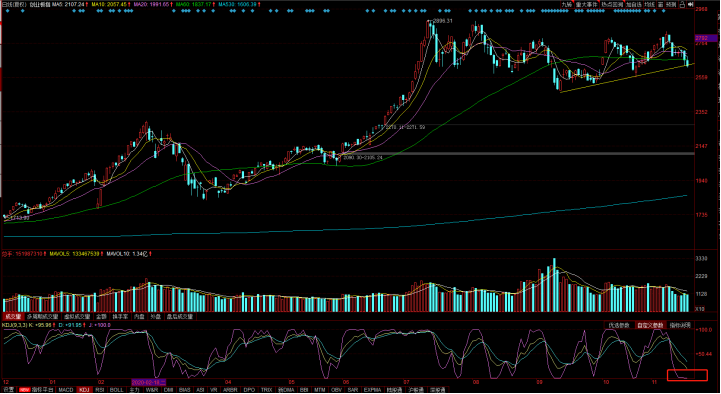Select the BOLL indicator tab

coord(117,390)
